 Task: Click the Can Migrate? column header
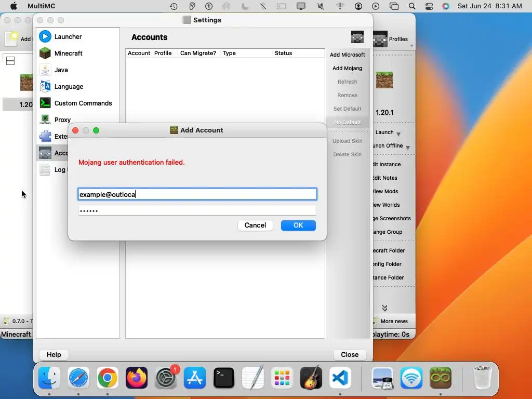click(198, 54)
